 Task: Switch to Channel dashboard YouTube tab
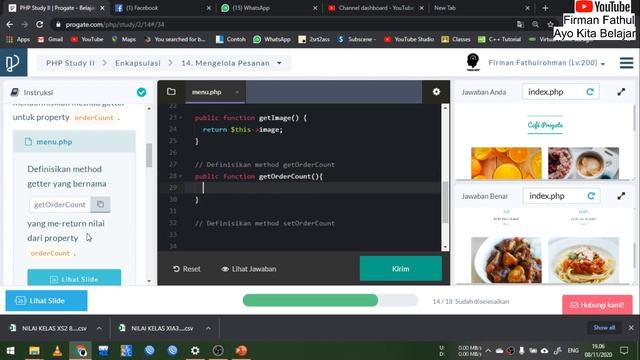376,8
